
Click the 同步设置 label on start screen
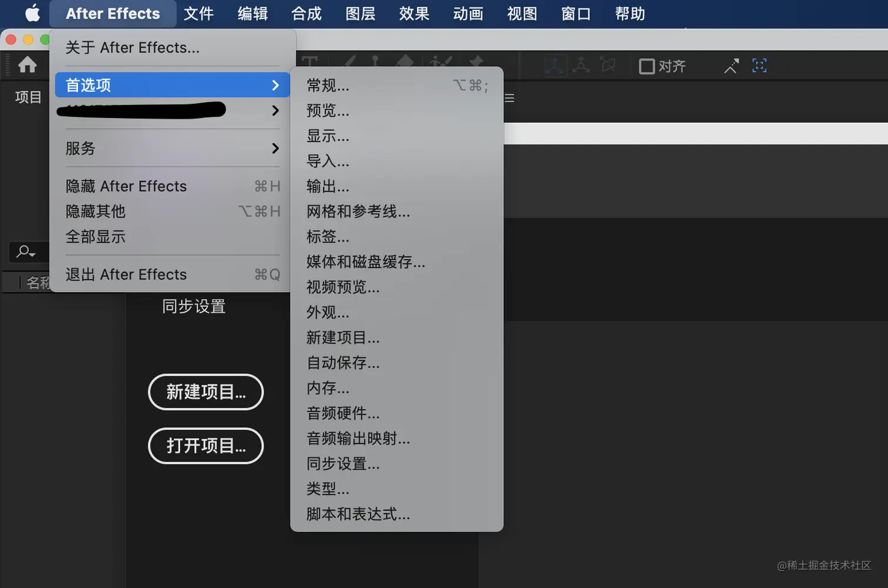click(194, 306)
